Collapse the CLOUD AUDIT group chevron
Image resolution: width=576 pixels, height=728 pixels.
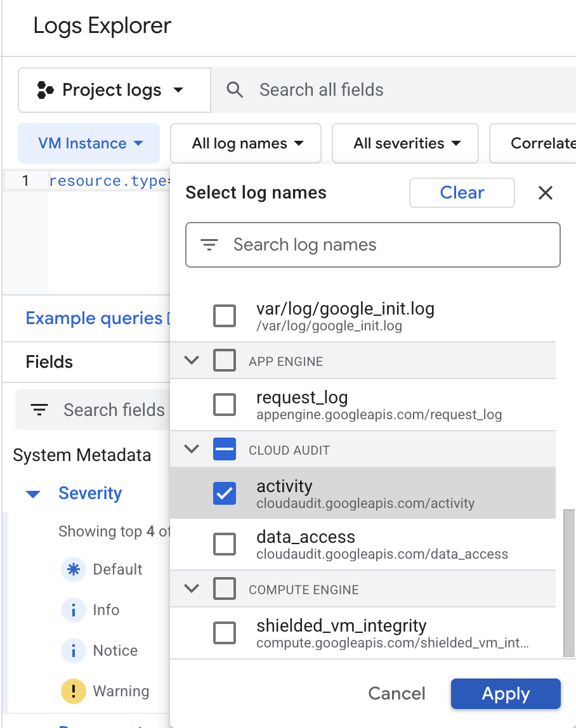(x=192, y=449)
